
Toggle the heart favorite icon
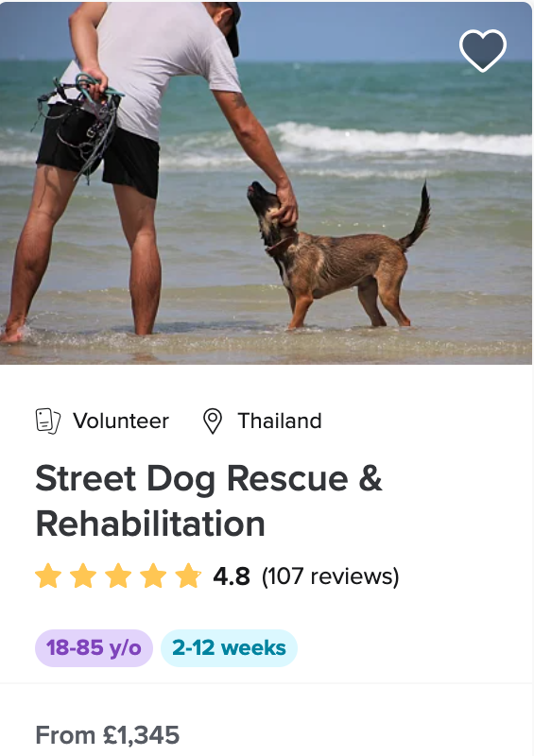(483, 50)
